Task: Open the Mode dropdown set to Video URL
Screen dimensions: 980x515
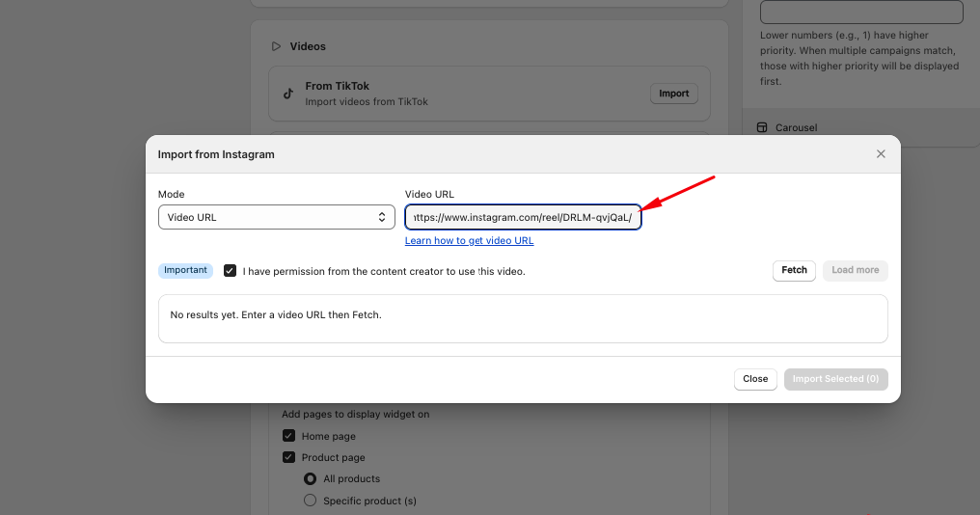Action: pos(276,217)
